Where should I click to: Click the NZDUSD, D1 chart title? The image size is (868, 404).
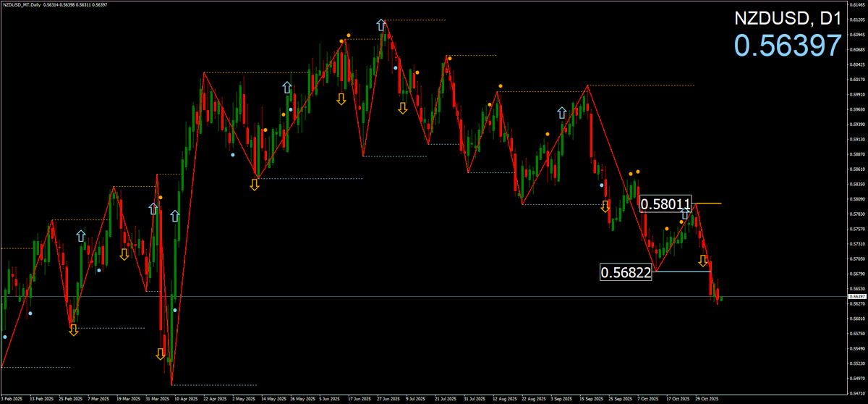click(x=788, y=20)
